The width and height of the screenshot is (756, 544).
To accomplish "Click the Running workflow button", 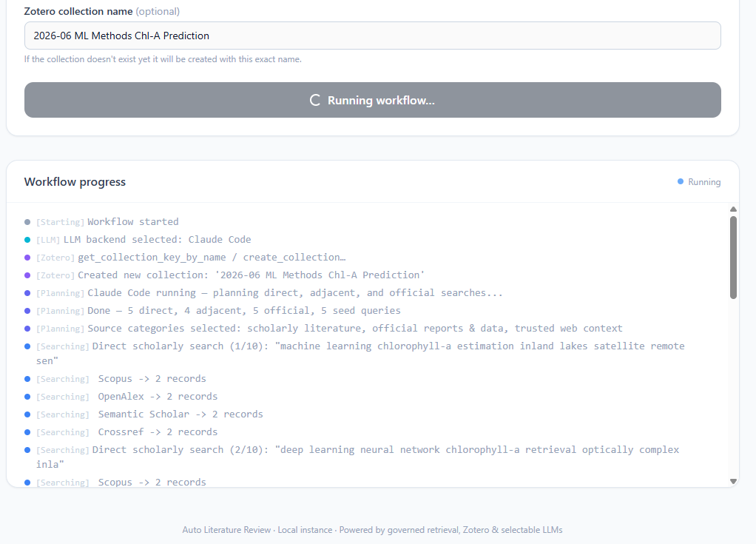I will (372, 100).
